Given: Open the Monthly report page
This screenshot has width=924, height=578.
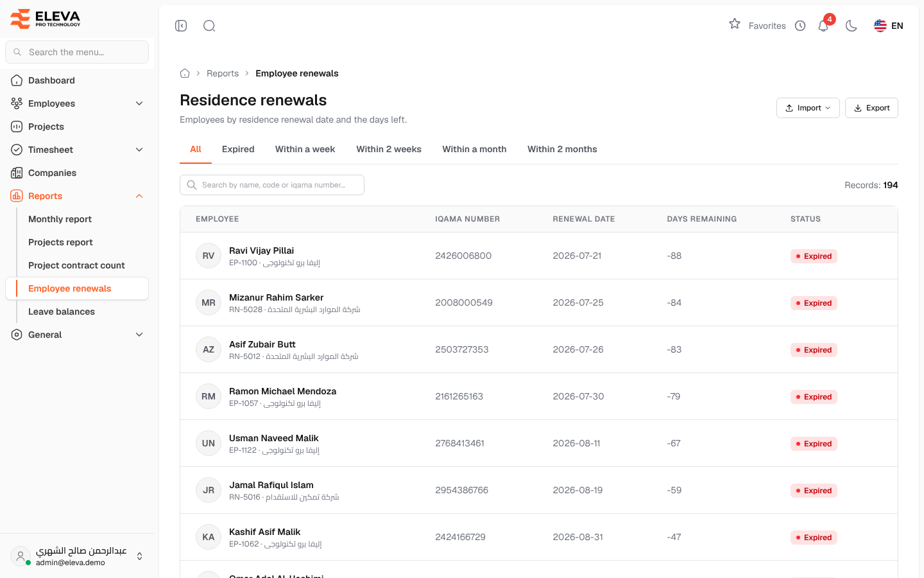Looking at the screenshot, I should coord(60,219).
